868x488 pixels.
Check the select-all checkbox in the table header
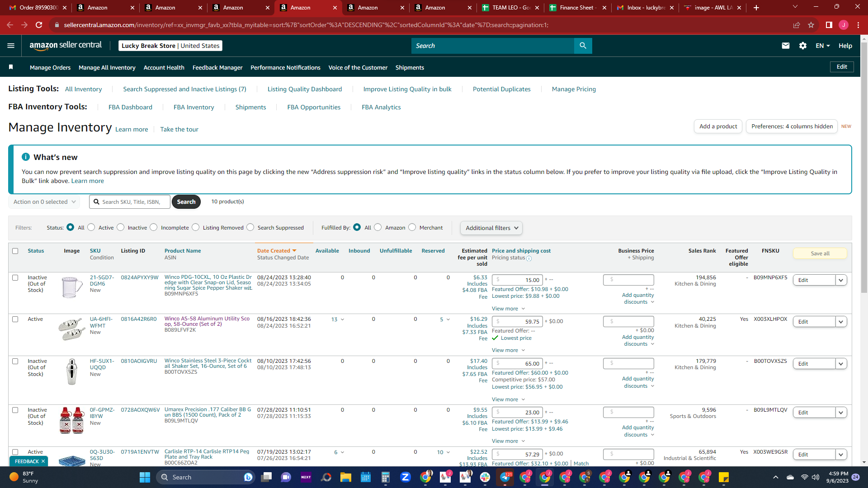[x=15, y=251]
